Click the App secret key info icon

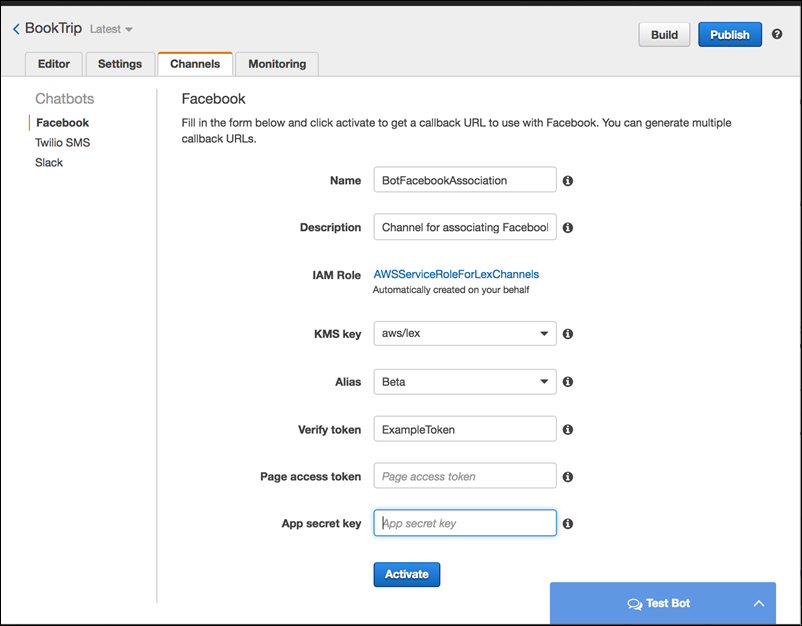click(567, 523)
